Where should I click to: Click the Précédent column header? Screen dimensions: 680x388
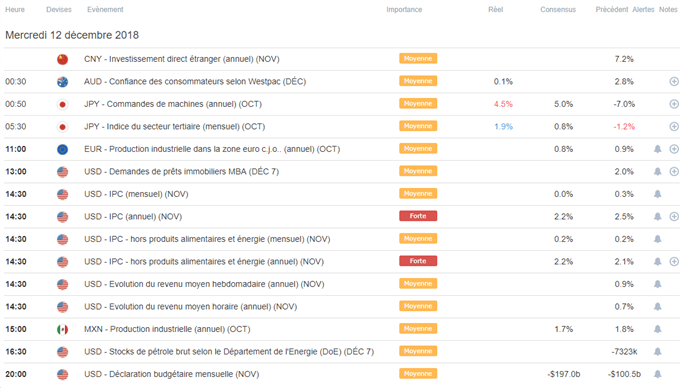pos(611,10)
